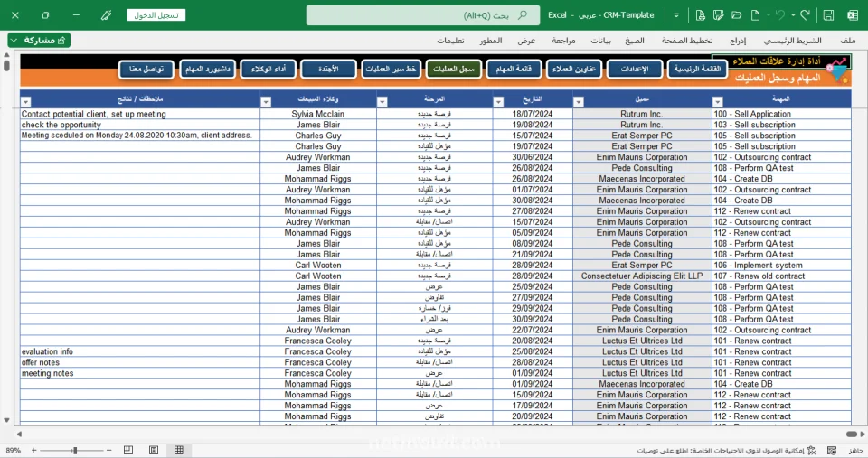Click the CRM funnel logo icon
This screenshot has width=868, height=458.
pos(837,70)
